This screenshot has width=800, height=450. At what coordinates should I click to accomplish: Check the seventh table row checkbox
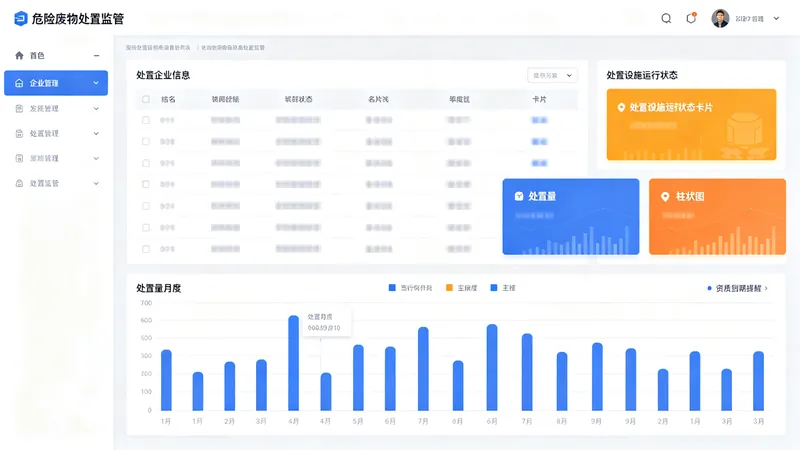tap(146, 249)
